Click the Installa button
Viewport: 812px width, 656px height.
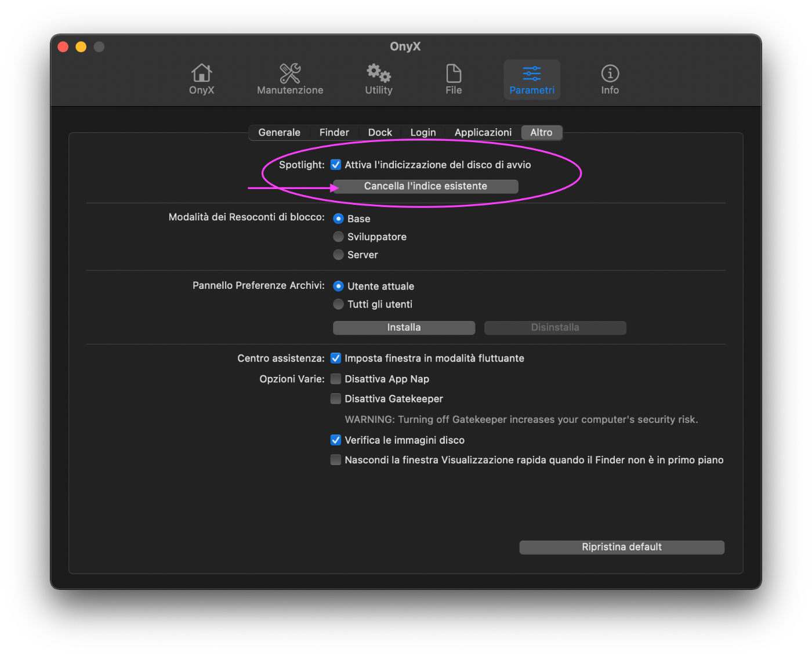[x=404, y=328]
